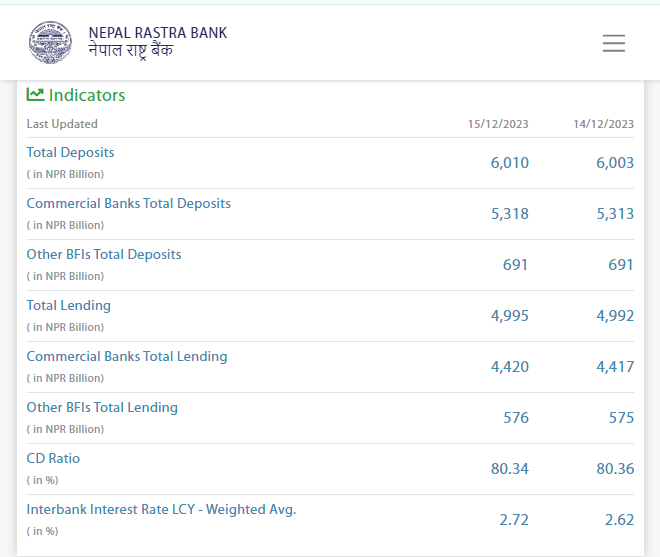This screenshot has width=660, height=557.
Task: Select Other BFIs Total Deposits
Action: pyautogui.click(x=104, y=255)
